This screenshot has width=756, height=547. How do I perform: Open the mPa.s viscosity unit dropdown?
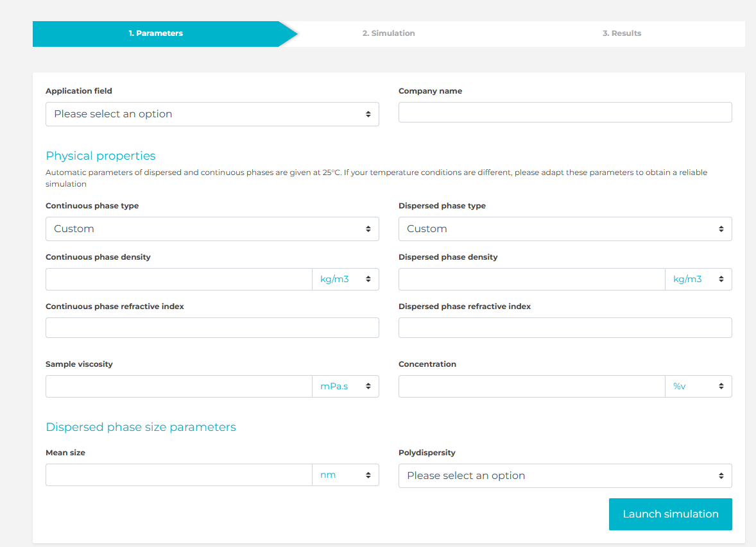pyautogui.click(x=345, y=387)
